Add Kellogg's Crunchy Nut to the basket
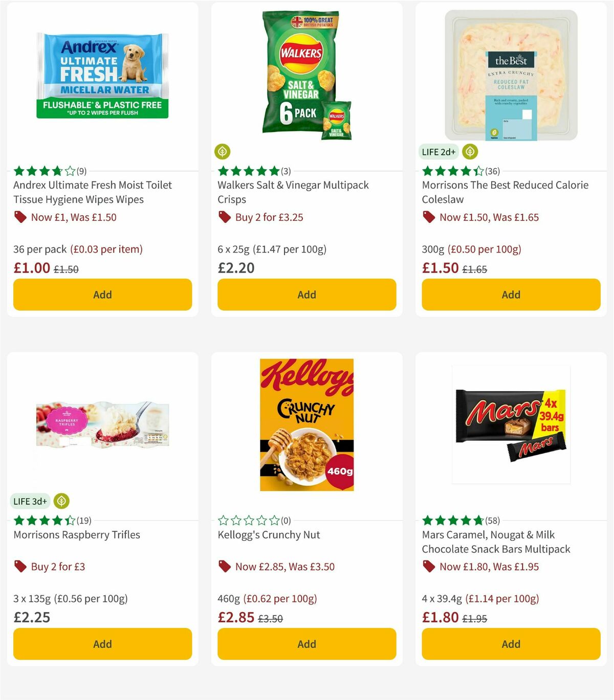The image size is (614, 700). pos(306,644)
